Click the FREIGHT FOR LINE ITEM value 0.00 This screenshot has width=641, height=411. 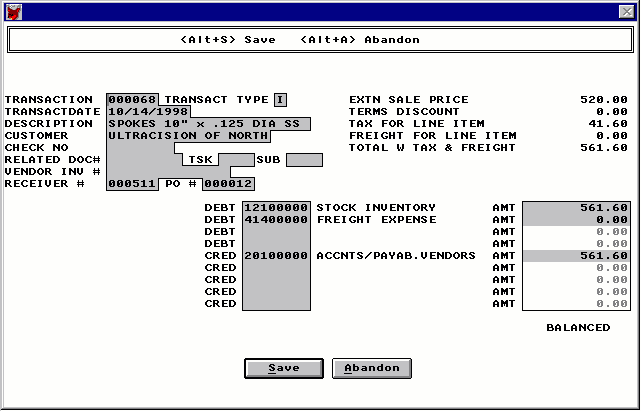(x=612, y=136)
